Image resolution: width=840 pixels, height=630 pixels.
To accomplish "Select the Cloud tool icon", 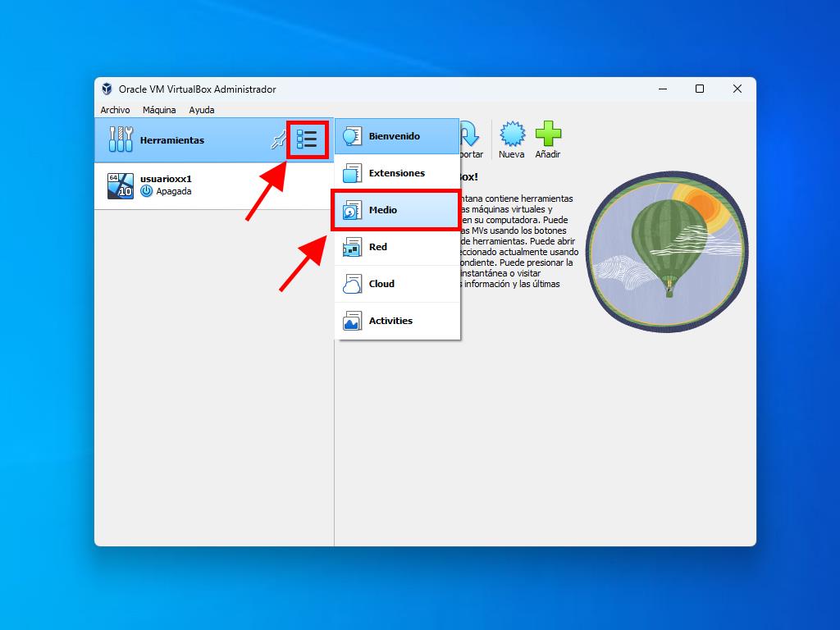I will 353,284.
